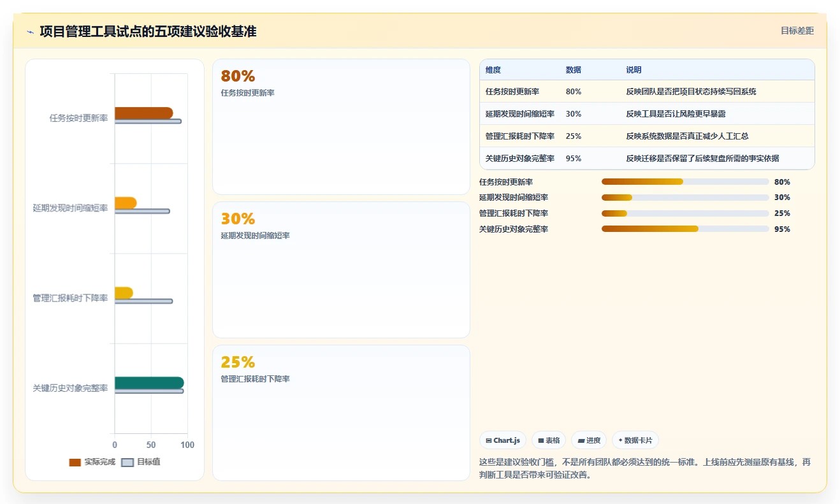
Task: Click the 30% progress bar for 延期发现时间缩短率
Action: (x=685, y=198)
